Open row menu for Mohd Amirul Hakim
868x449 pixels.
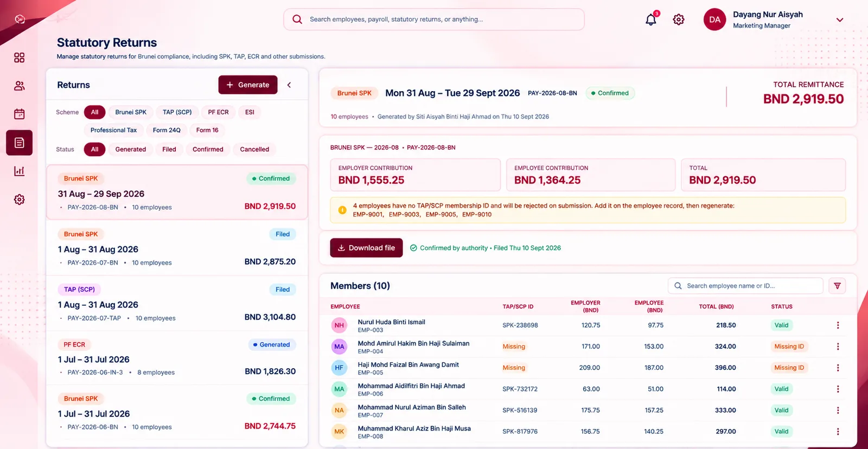pyautogui.click(x=838, y=347)
